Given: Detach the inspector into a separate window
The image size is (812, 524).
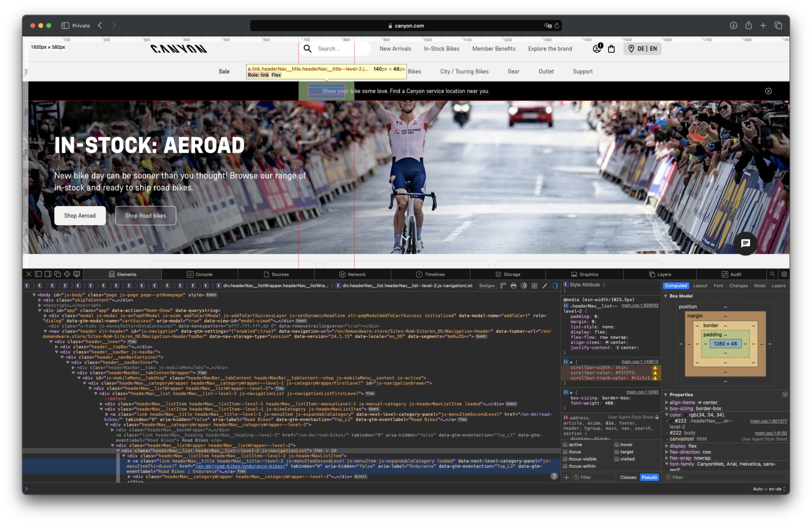Looking at the screenshot, I should coord(58,274).
